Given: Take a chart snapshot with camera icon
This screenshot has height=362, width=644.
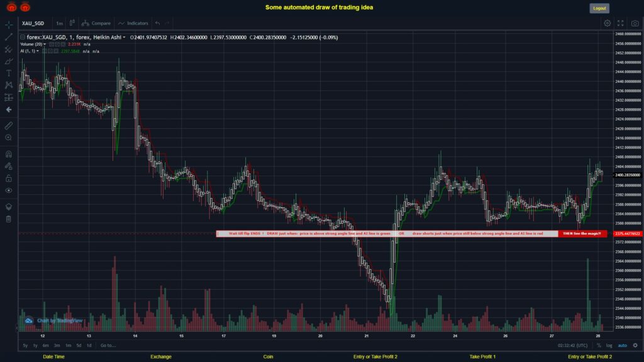Looking at the screenshot, I should [635, 23].
